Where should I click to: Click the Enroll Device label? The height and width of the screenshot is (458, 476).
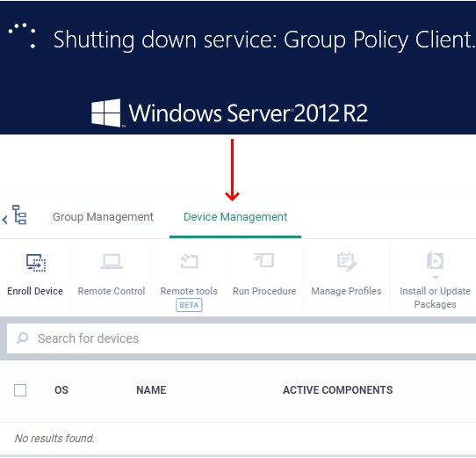tap(35, 291)
